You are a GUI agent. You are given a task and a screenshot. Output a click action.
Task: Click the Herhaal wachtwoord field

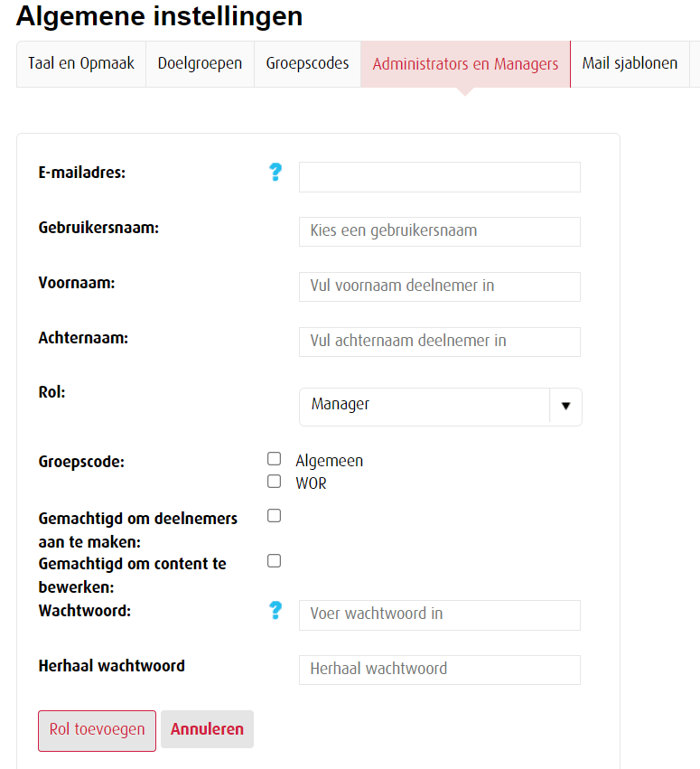tap(439, 670)
